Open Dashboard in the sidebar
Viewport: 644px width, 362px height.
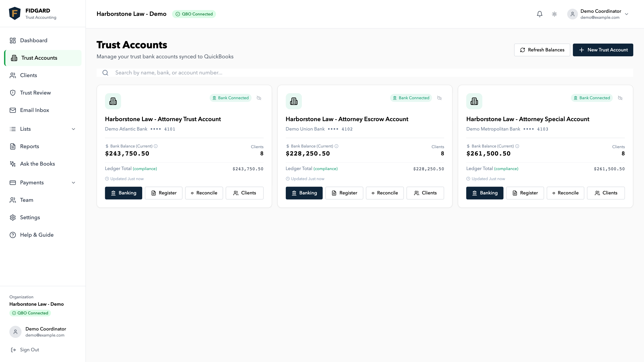43,40
